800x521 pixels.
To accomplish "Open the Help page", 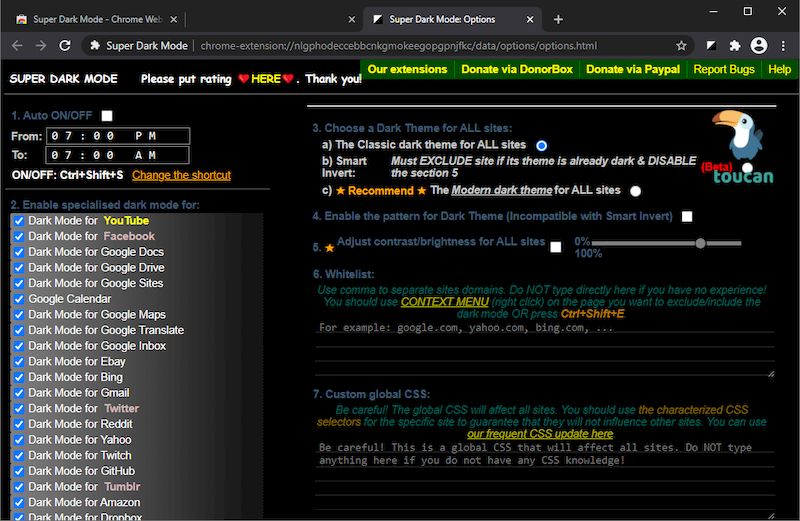I will 779,69.
